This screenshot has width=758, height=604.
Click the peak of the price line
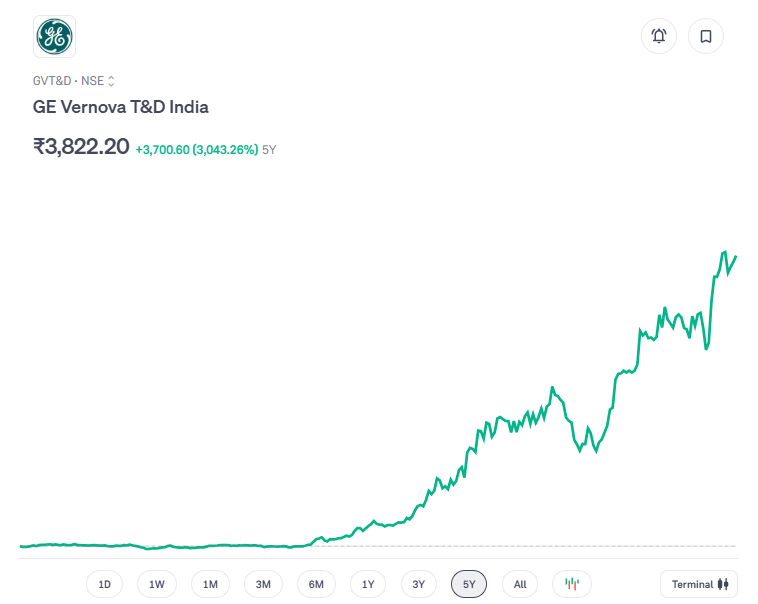(x=722, y=252)
